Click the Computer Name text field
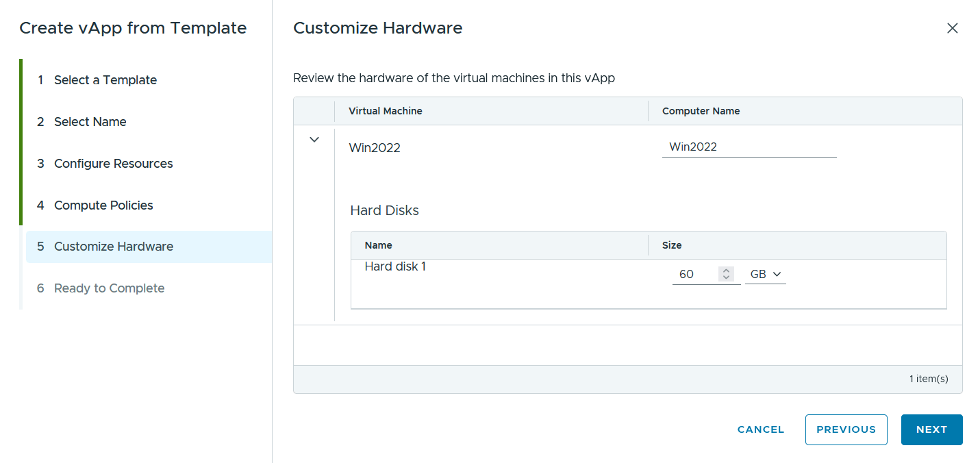The image size is (980, 463). point(749,147)
